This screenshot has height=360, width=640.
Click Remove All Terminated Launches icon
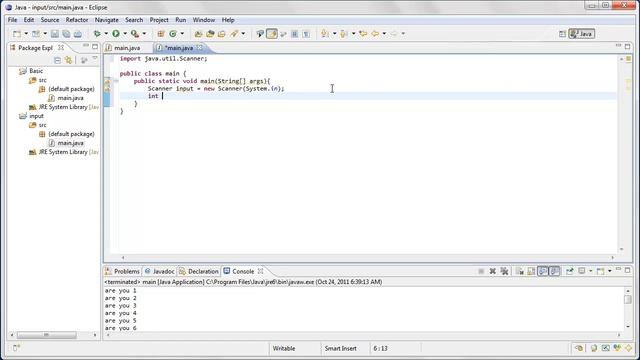click(504, 271)
